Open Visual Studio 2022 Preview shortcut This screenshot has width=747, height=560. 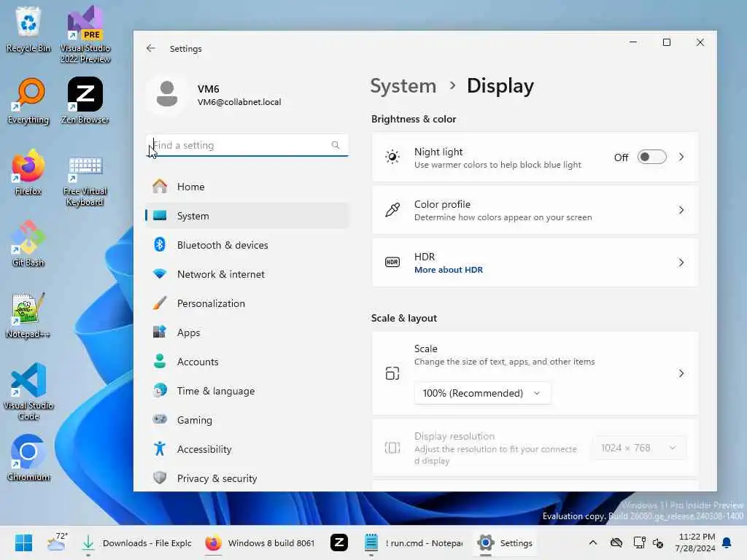[85, 34]
